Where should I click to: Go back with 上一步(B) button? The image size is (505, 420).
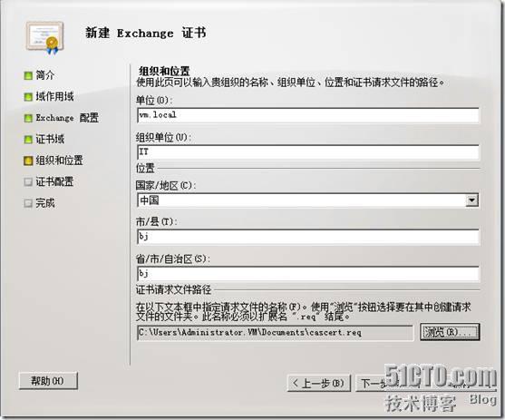coord(319,384)
